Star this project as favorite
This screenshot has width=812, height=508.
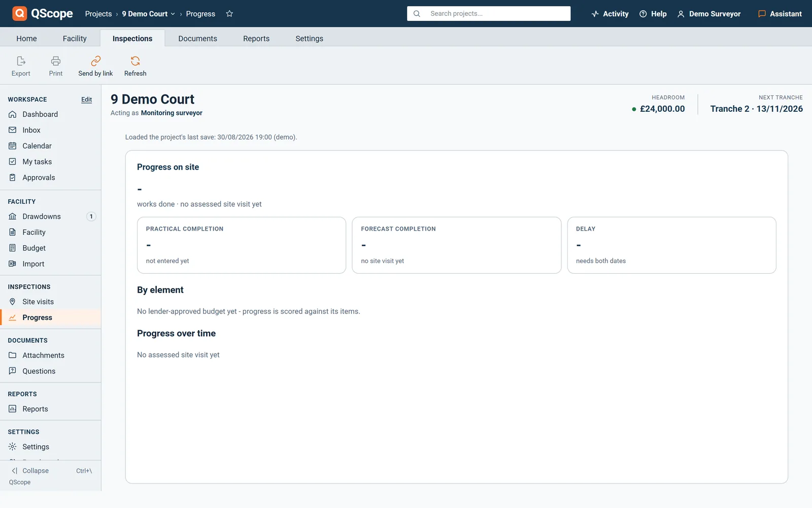click(229, 14)
